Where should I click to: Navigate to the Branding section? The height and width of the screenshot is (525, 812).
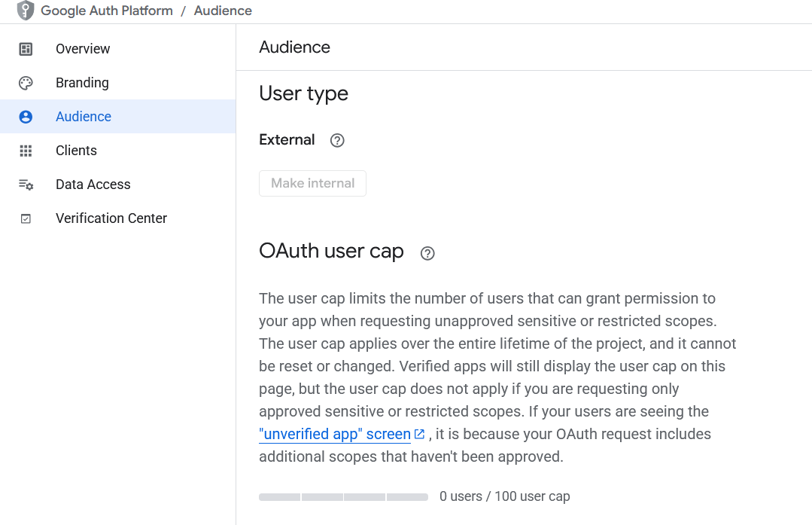coord(83,83)
